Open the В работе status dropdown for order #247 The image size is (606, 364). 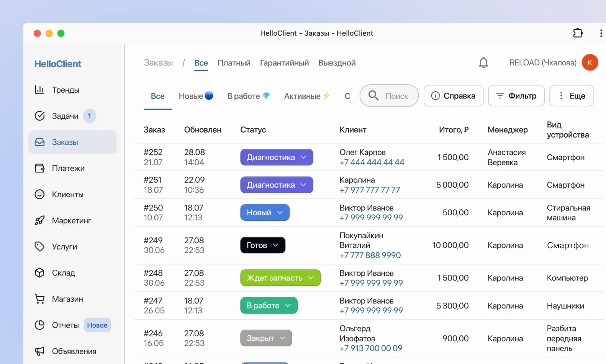(x=269, y=305)
